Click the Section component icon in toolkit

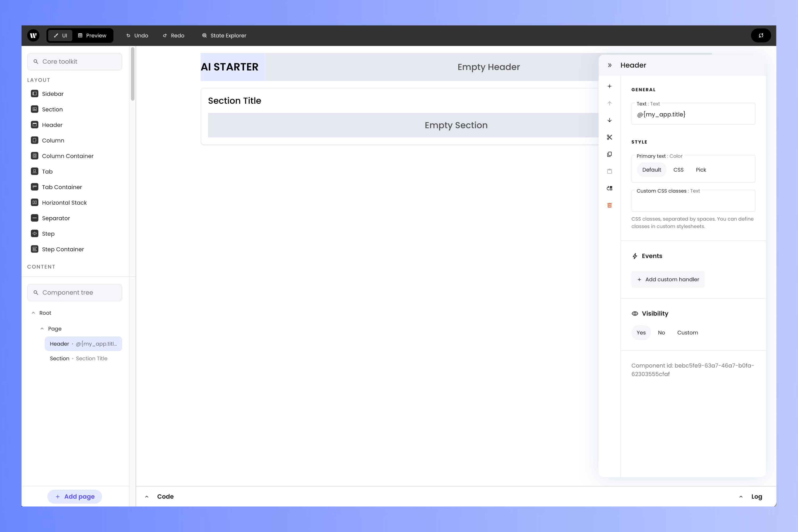click(x=35, y=109)
